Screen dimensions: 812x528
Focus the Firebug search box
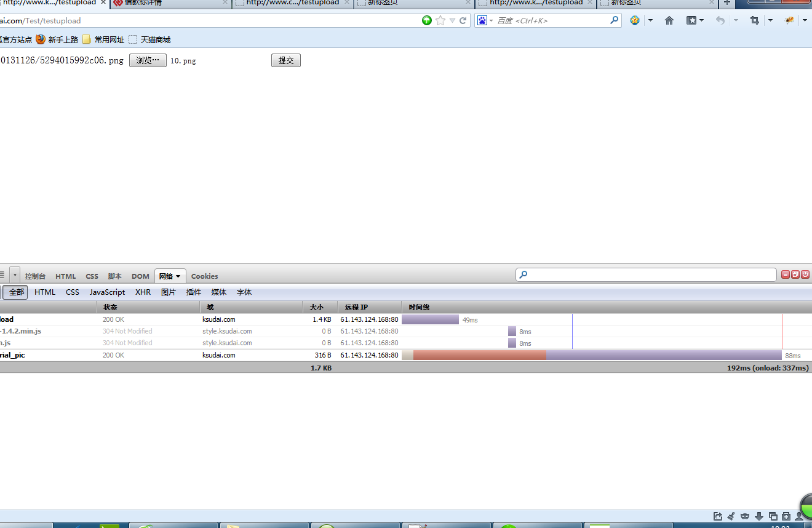point(646,274)
